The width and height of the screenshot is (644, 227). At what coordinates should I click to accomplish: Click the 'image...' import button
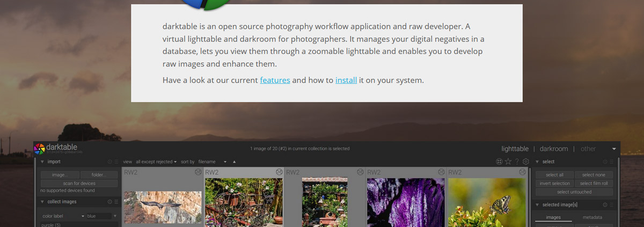click(x=60, y=175)
